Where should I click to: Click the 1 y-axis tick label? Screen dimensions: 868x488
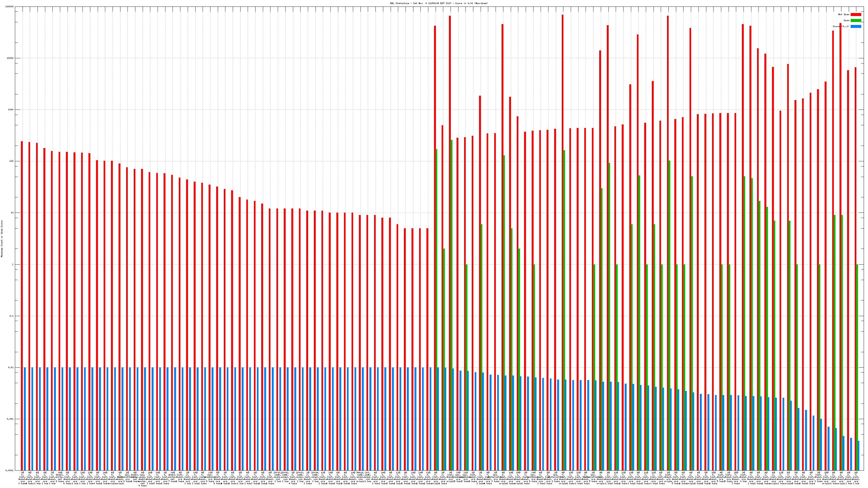pyautogui.click(x=13, y=264)
